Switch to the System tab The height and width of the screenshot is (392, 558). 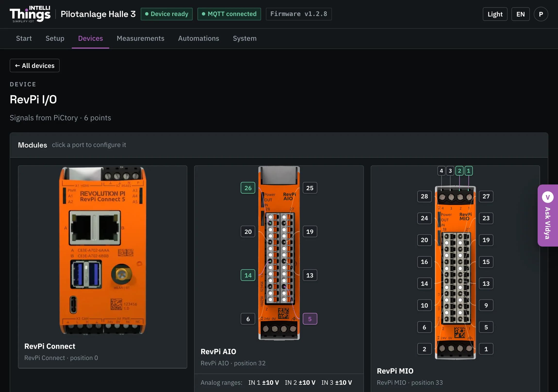245,38
